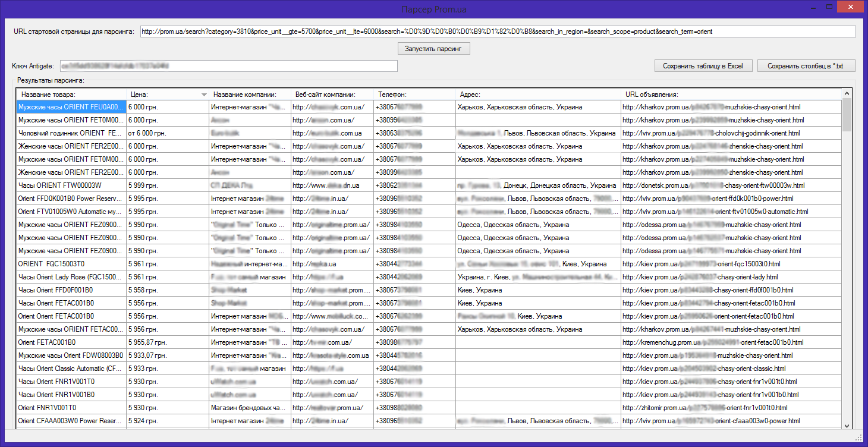This screenshot has width=868, height=447.
Task: Save table via Сохранить таблицу в Excel
Action: (x=703, y=65)
